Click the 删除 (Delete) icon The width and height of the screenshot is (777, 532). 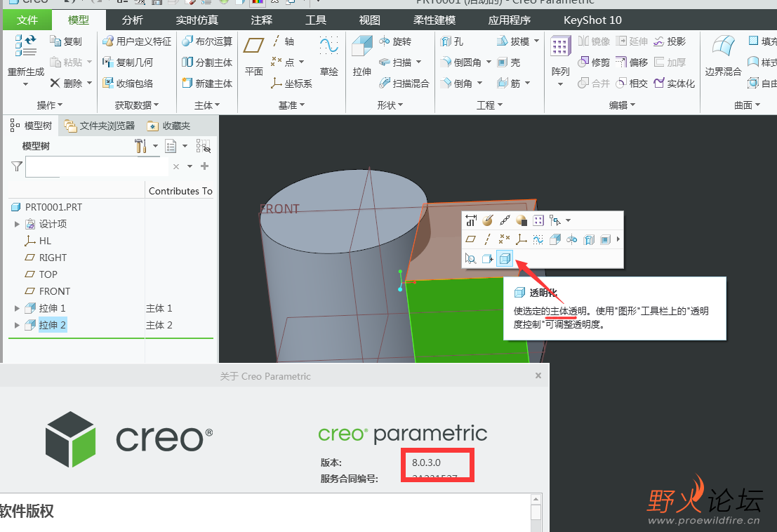coord(55,83)
